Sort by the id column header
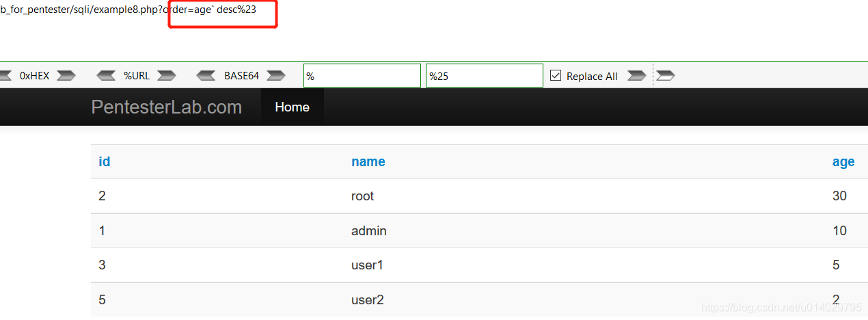 click(105, 162)
